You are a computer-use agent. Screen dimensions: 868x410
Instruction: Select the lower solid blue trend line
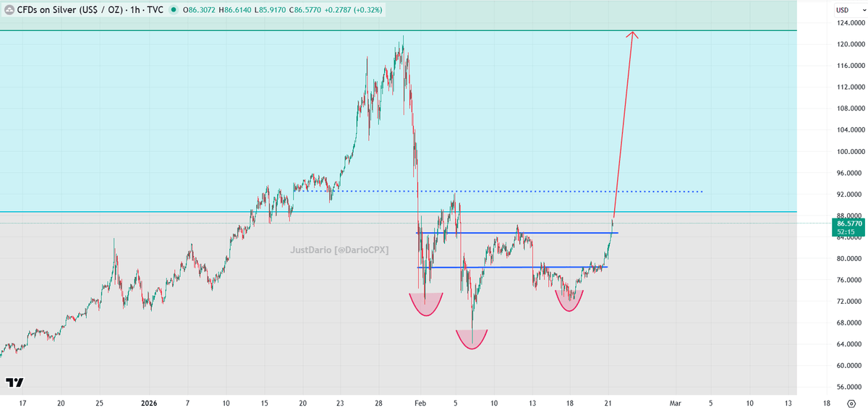513,268
